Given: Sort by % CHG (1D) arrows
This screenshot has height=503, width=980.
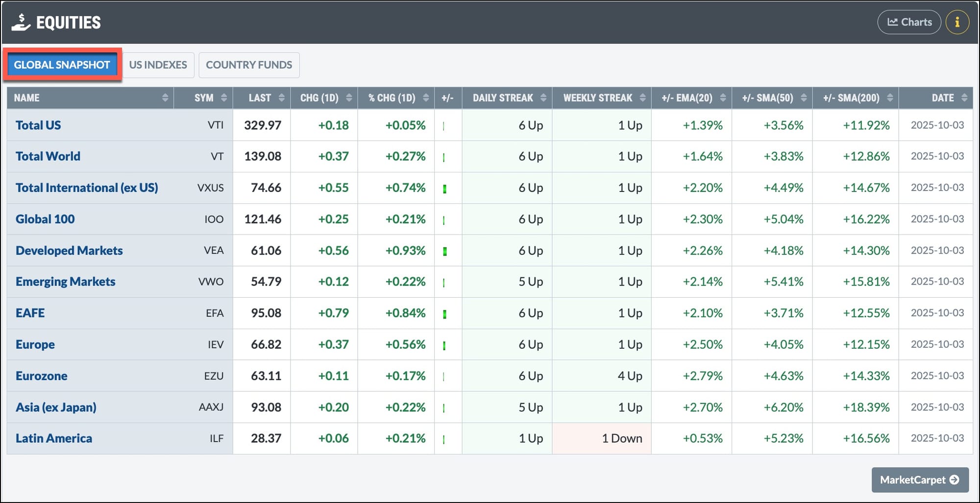Looking at the screenshot, I should (x=426, y=98).
